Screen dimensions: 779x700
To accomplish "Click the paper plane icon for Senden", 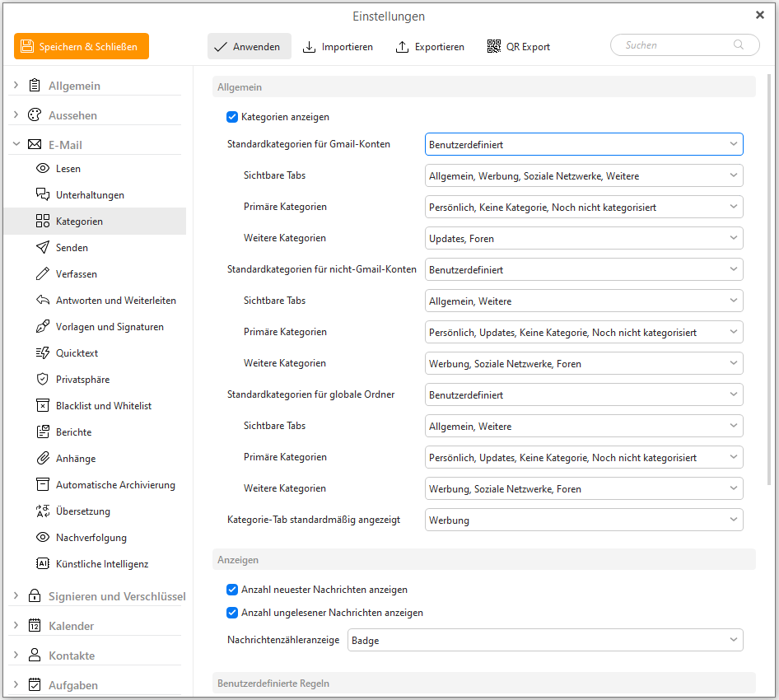I will [43, 247].
